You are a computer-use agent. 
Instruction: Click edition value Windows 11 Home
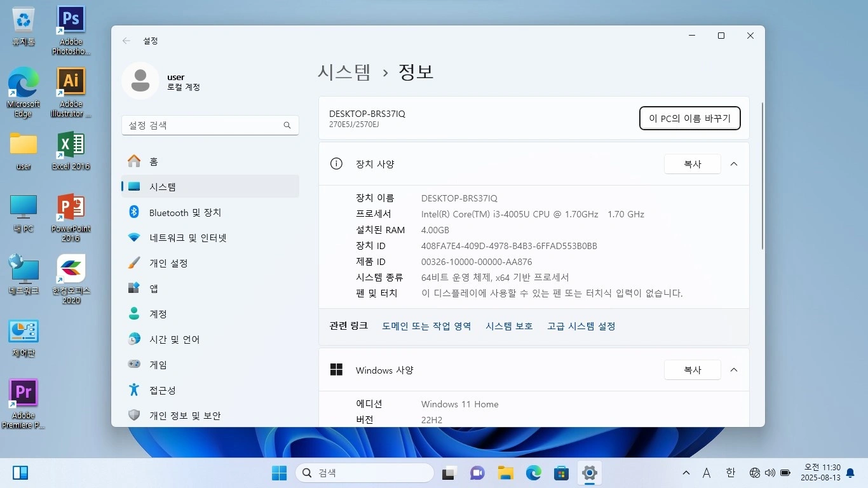click(x=460, y=404)
